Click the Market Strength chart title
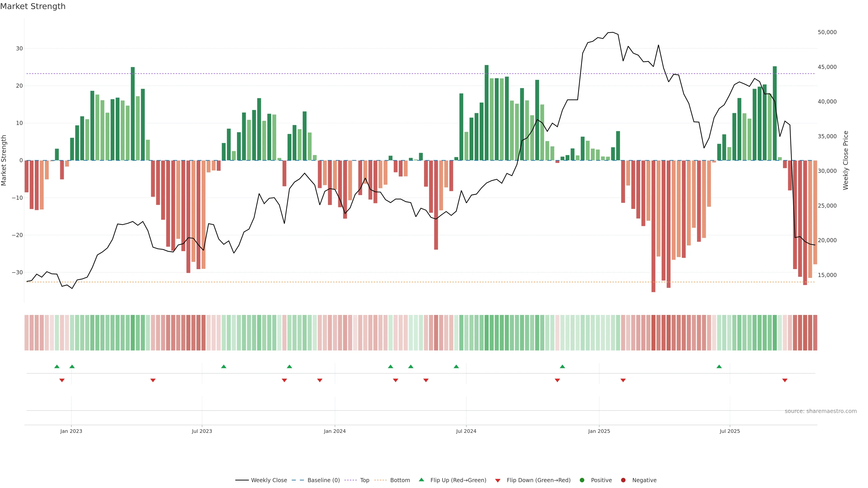This screenshot has height=488, width=868. point(33,6)
